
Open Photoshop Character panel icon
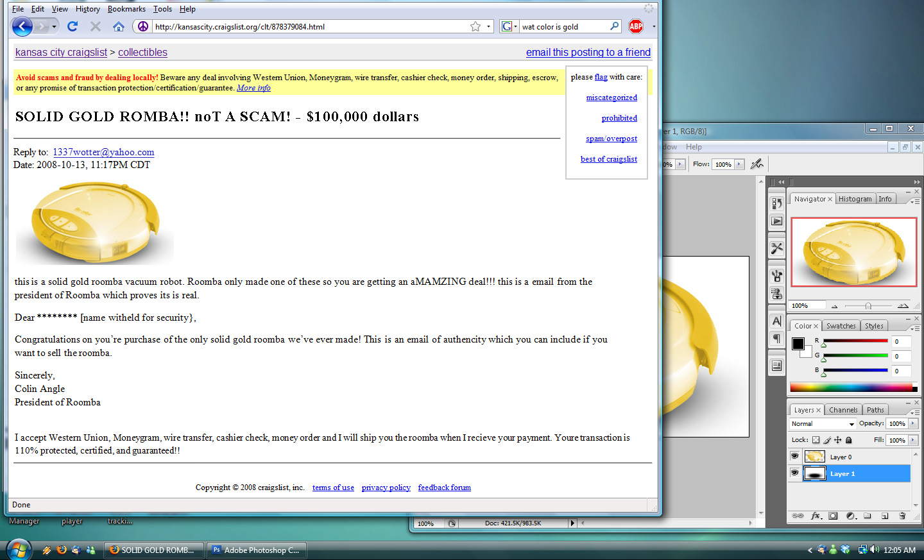point(777,321)
